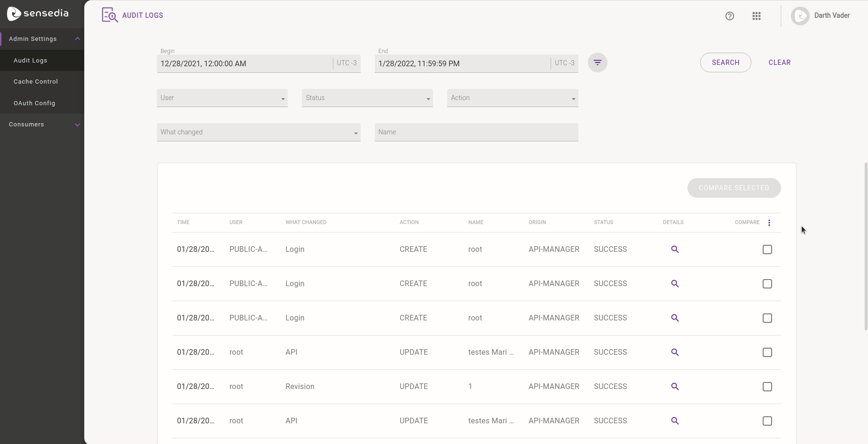Image resolution: width=868 pixels, height=444 pixels.
Task: Click inside the Name input field
Action: coord(476,132)
